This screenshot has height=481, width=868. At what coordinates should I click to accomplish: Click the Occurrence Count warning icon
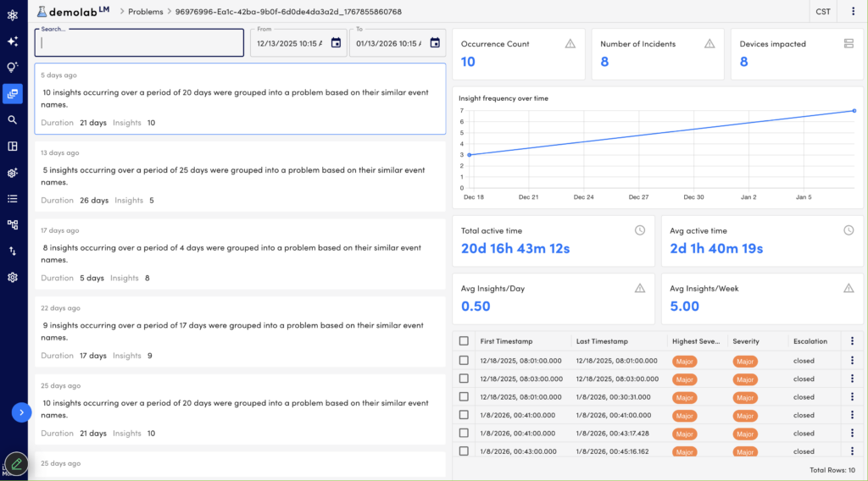(570, 44)
